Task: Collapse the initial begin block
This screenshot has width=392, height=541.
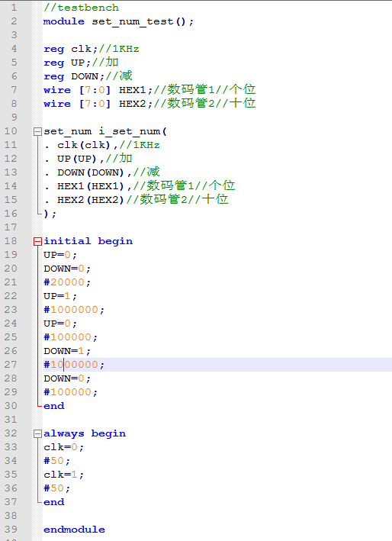Action: tap(37, 242)
